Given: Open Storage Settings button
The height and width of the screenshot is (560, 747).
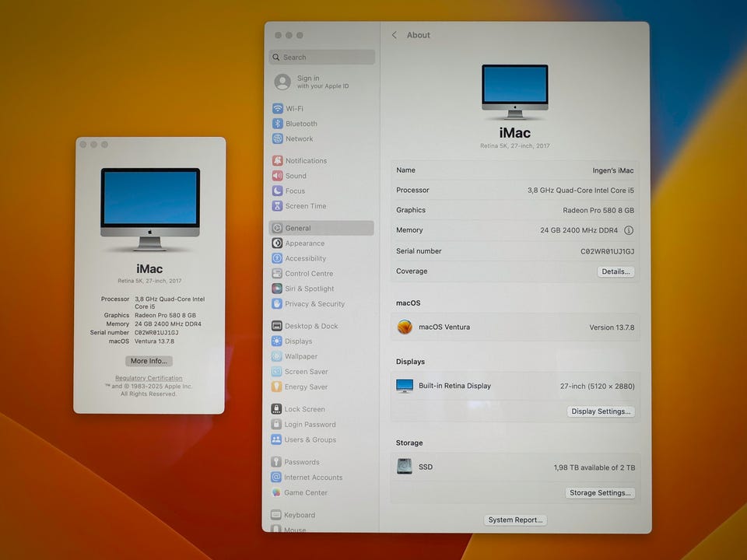Looking at the screenshot, I should pos(600,493).
